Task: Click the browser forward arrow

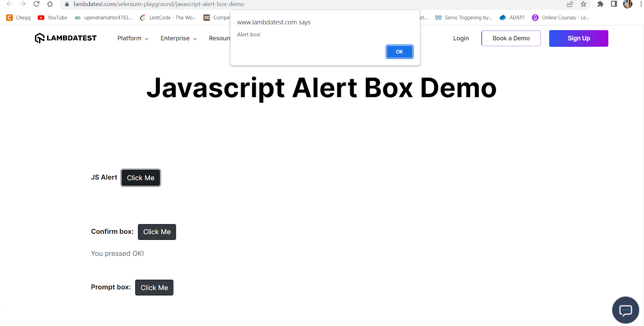Action: coord(23,4)
